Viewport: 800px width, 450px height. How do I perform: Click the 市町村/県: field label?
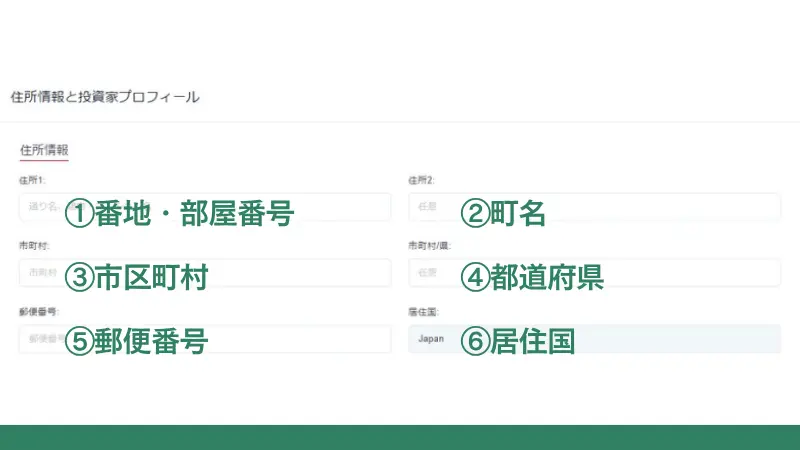coord(430,246)
